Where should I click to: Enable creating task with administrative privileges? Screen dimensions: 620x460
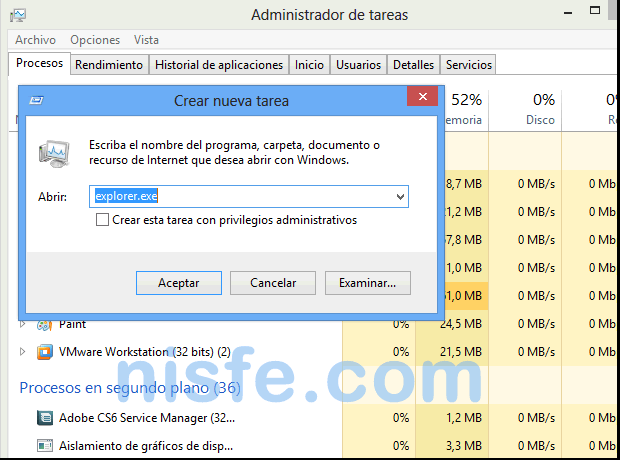(x=102, y=220)
